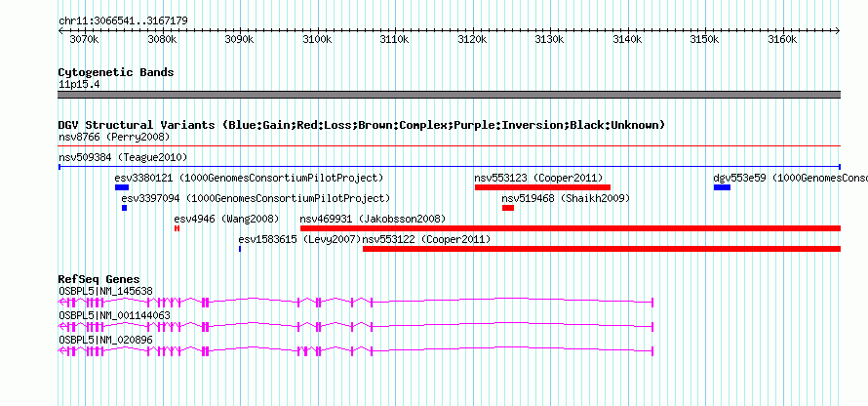
Task: Open the nsv509384 (Teague2010) label
Action: tap(123, 157)
